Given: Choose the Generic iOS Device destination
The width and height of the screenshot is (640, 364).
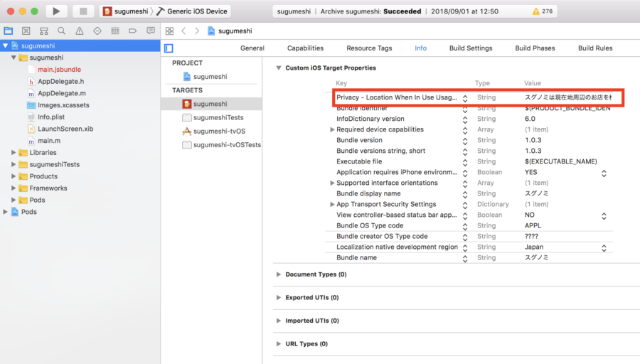Looking at the screenshot, I should tap(192, 11).
